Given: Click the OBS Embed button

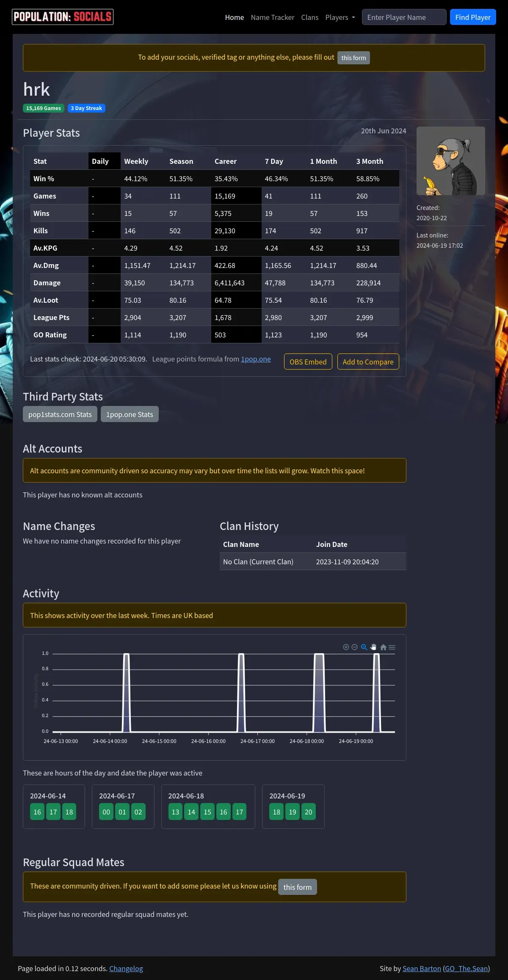Looking at the screenshot, I should click(x=308, y=362).
